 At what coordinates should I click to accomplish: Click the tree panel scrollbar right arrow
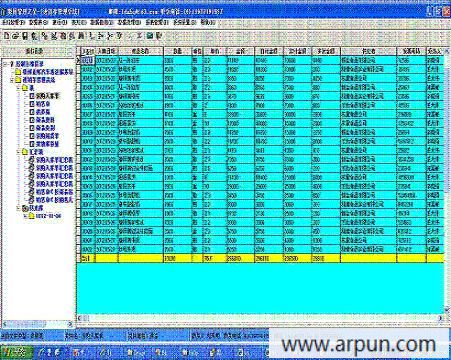70,324
